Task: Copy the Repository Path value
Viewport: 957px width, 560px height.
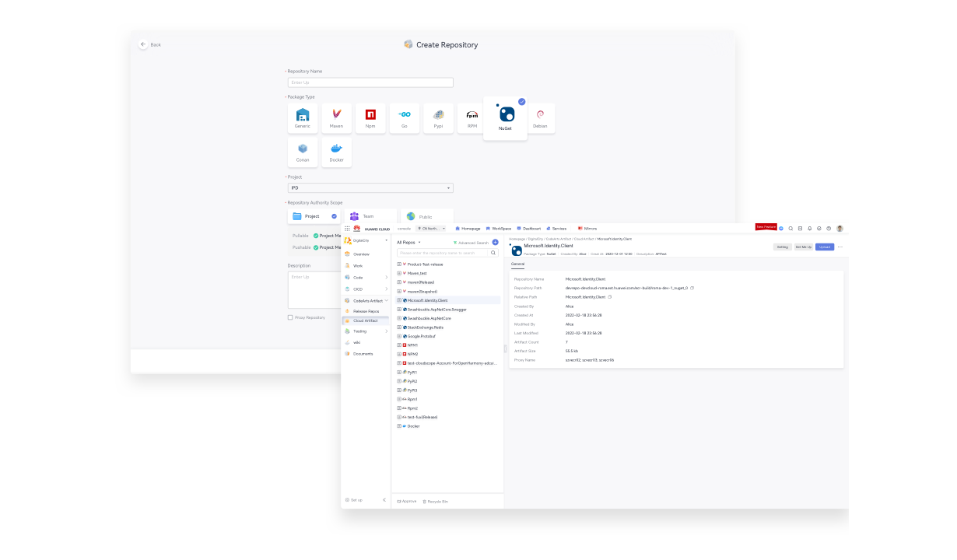Action: point(692,288)
